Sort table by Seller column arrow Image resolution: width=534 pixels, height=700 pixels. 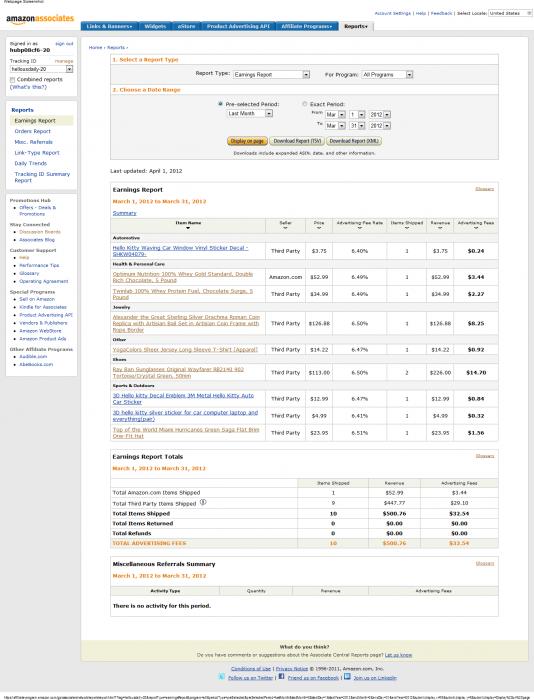[x=285, y=228]
